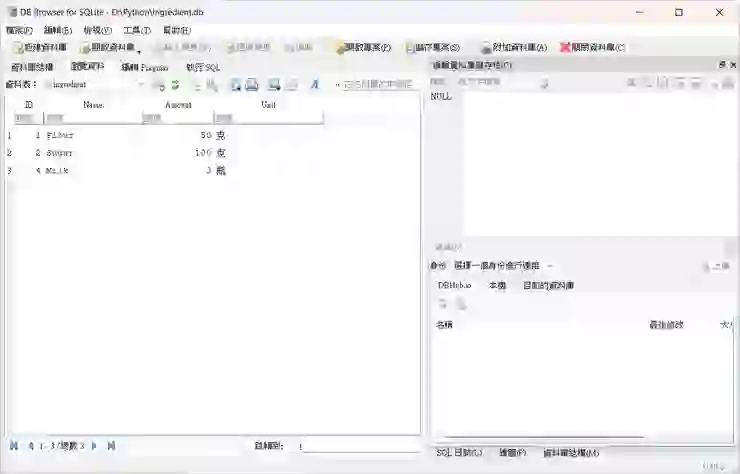The width and height of the screenshot is (740, 474).
Task: Click the Open Project (P) toolbar button
Action: 363,48
